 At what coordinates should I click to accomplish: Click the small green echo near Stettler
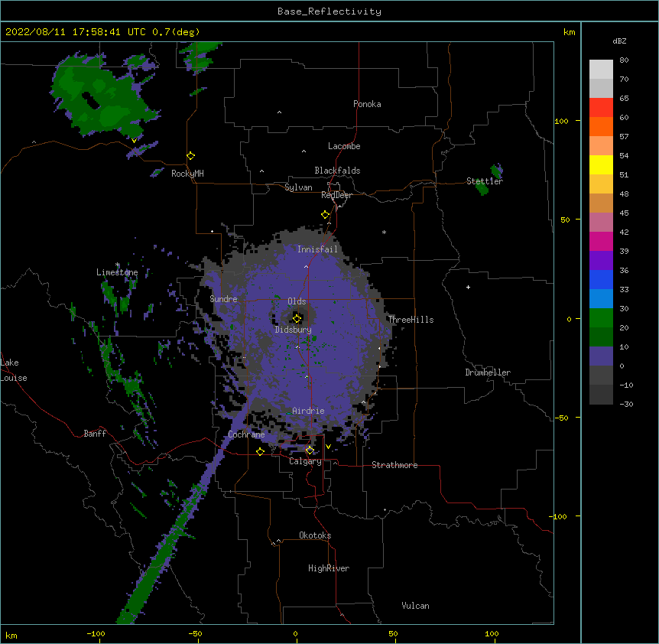click(x=482, y=189)
